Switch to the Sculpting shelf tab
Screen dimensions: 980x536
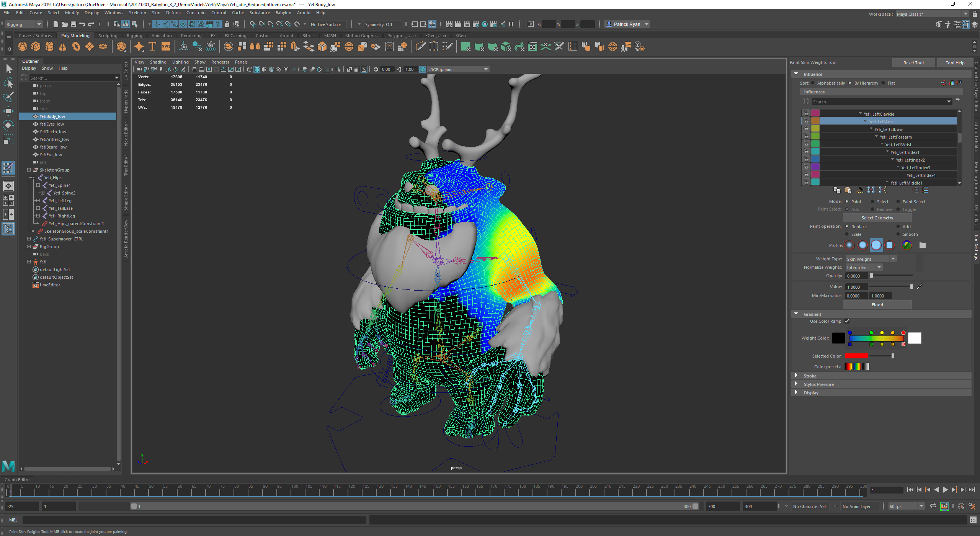[108, 36]
